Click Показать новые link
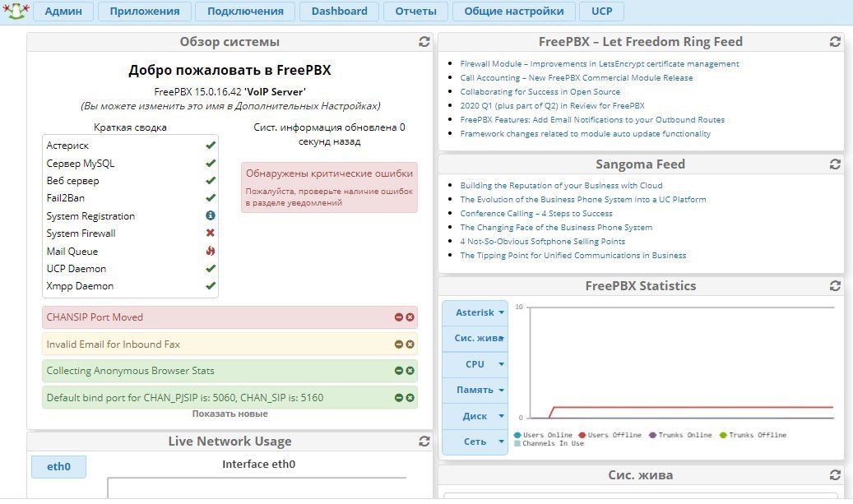Image resolution: width=853 pixels, height=504 pixels. click(229, 414)
